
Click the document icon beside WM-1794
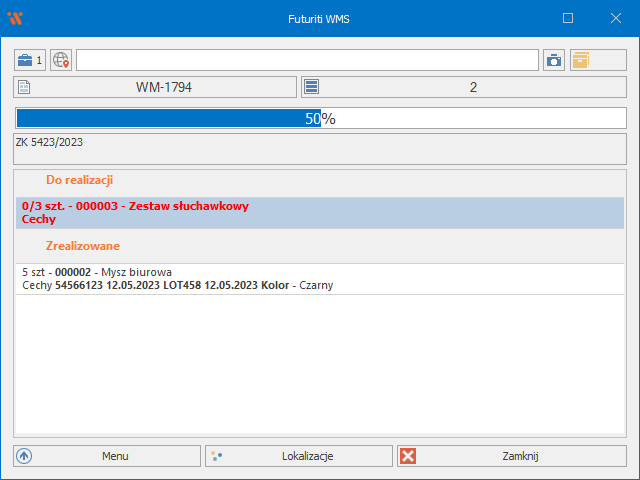tap(26, 87)
